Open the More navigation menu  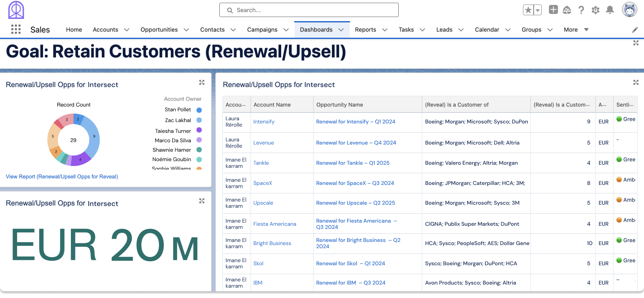tap(576, 30)
